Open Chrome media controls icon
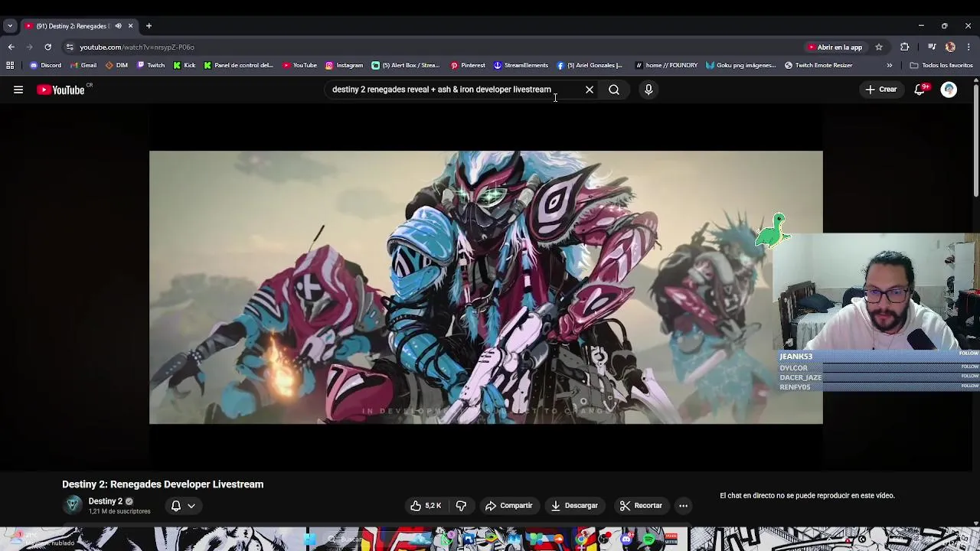 point(932,47)
